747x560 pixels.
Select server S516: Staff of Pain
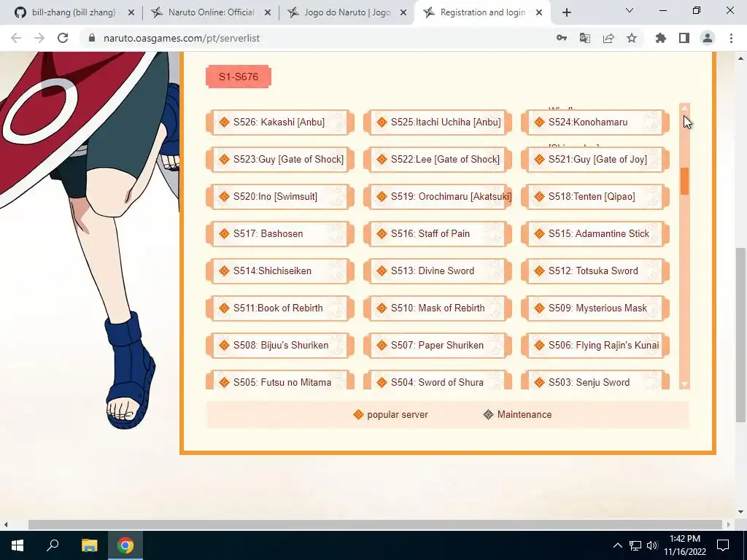click(x=438, y=233)
